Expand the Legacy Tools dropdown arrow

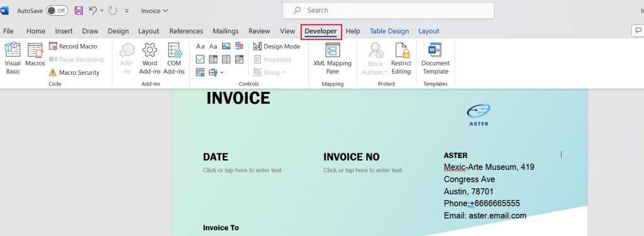point(222,73)
